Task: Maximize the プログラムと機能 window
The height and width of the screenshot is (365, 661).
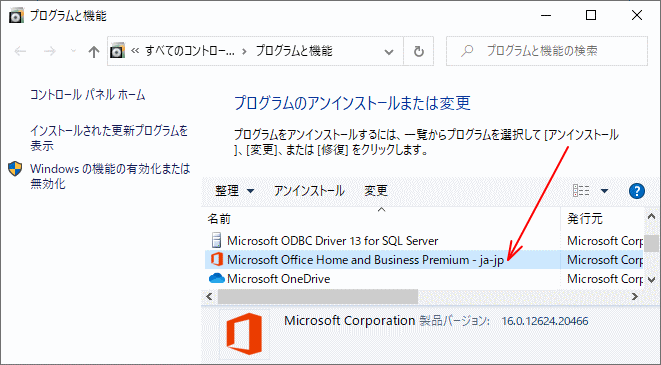Action: pos(591,16)
